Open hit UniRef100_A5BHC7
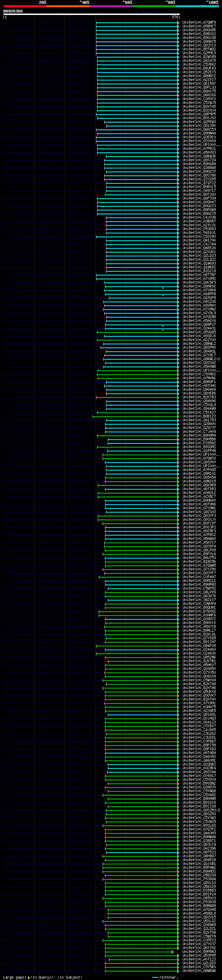The image size is (222, 980). (x=199, y=26)
